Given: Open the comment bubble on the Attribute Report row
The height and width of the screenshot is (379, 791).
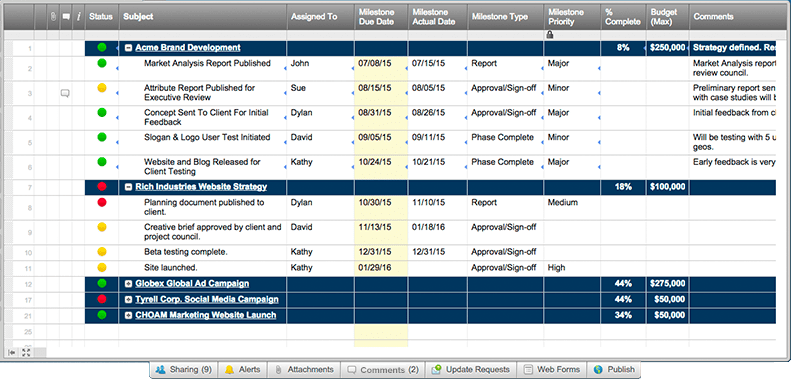Looking at the screenshot, I should (x=65, y=93).
